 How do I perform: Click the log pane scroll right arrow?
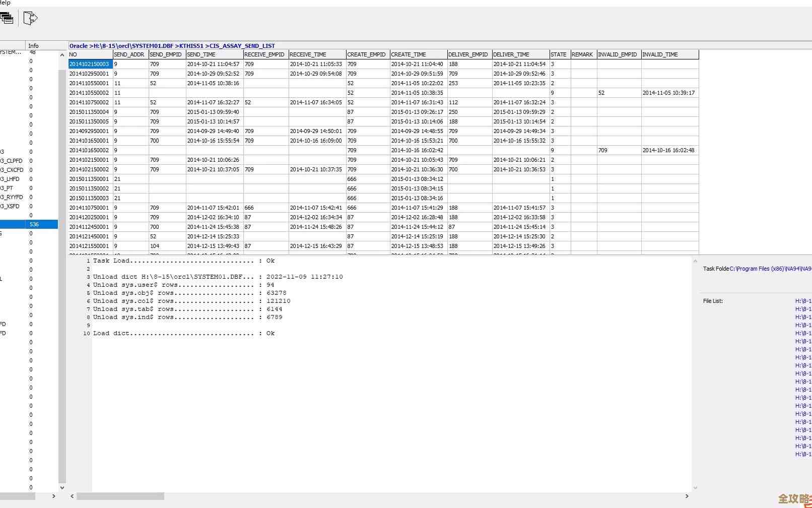point(687,496)
